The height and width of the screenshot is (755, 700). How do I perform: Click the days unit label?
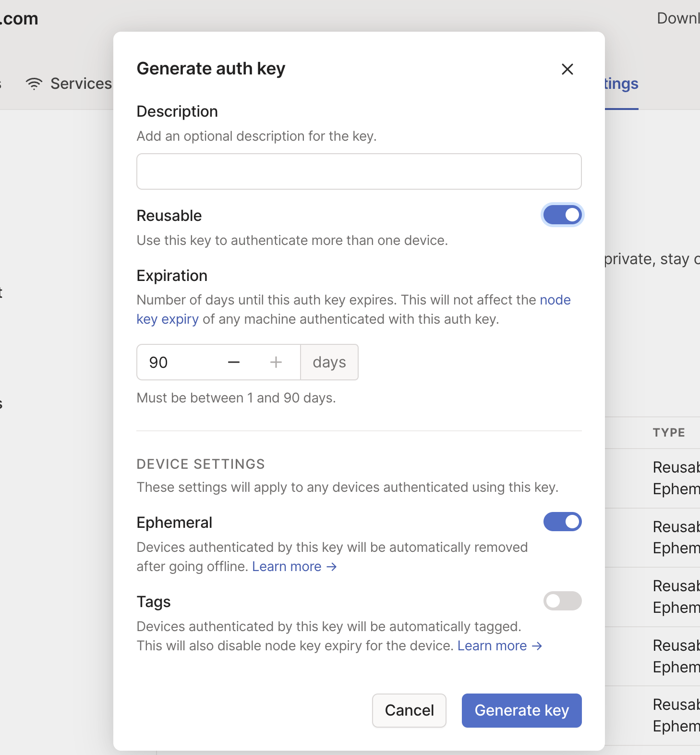(x=329, y=362)
